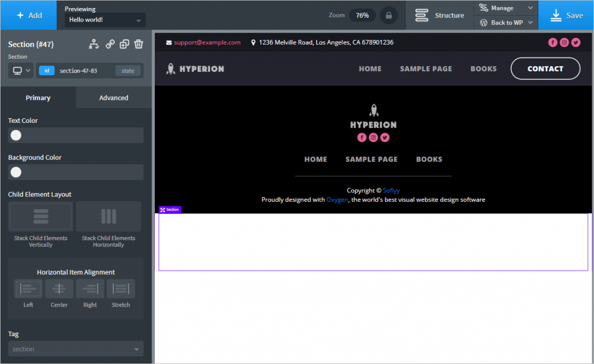This screenshot has width=594, height=364.
Task: Select the Primary tab
Action: click(x=38, y=97)
